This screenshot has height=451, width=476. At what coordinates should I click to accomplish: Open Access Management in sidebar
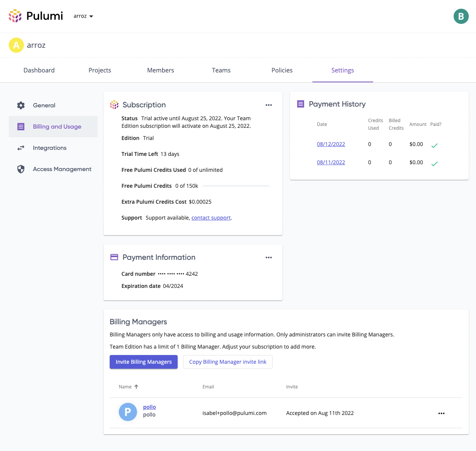point(53,169)
